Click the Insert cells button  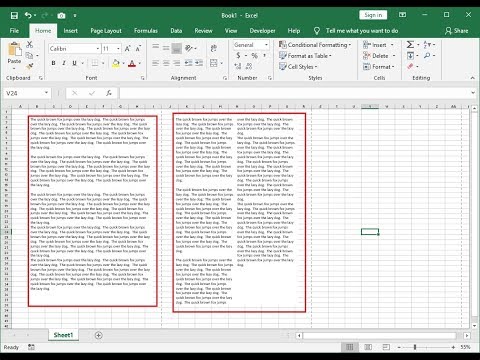379,45
